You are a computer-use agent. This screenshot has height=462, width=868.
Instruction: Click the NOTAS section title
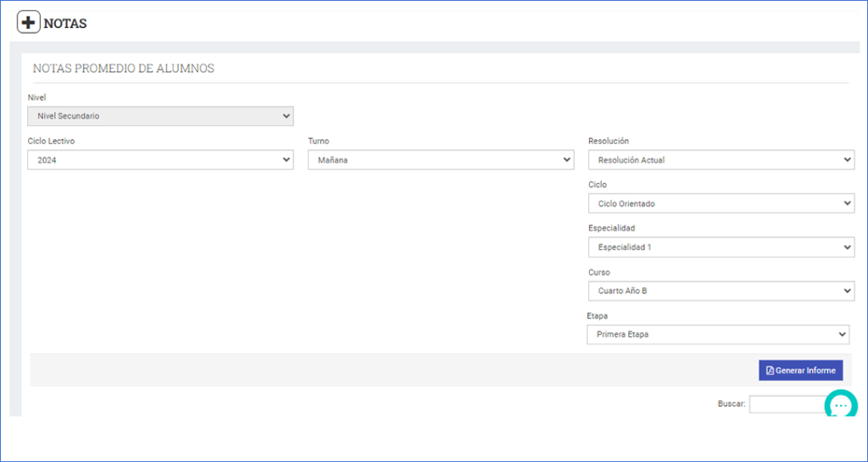[x=65, y=24]
